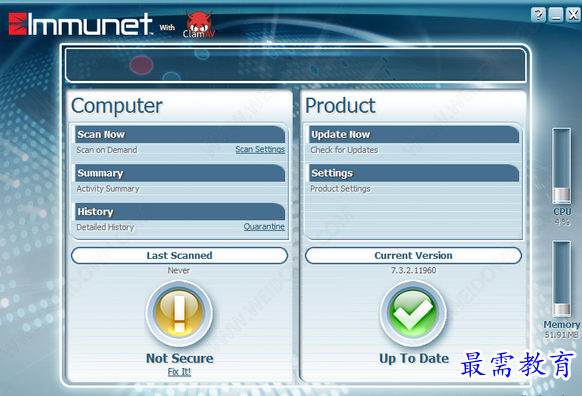Screen dimensions: 582x396
Task: Click the Memory '51.91 MB' value
Action: [x=562, y=335]
